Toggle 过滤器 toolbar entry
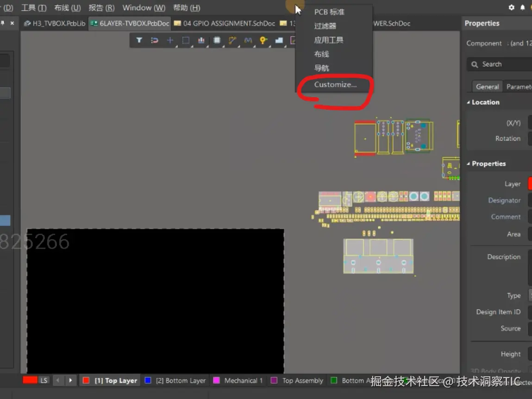The image size is (532, 399). (334, 26)
